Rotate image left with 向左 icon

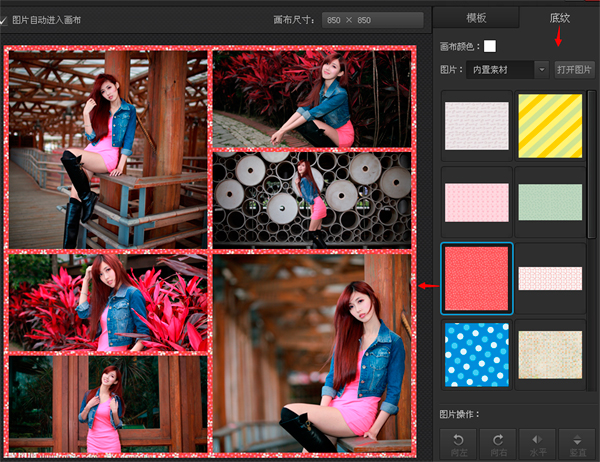pos(458,444)
